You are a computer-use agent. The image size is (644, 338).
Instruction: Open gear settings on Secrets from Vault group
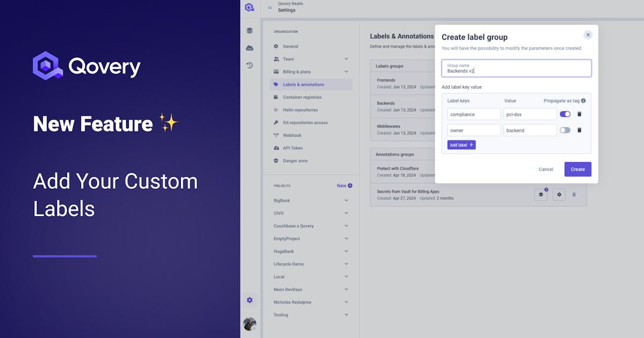click(x=559, y=195)
